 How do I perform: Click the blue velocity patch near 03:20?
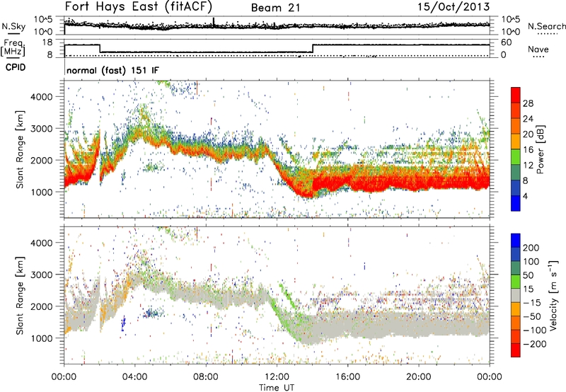tap(123, 323)
